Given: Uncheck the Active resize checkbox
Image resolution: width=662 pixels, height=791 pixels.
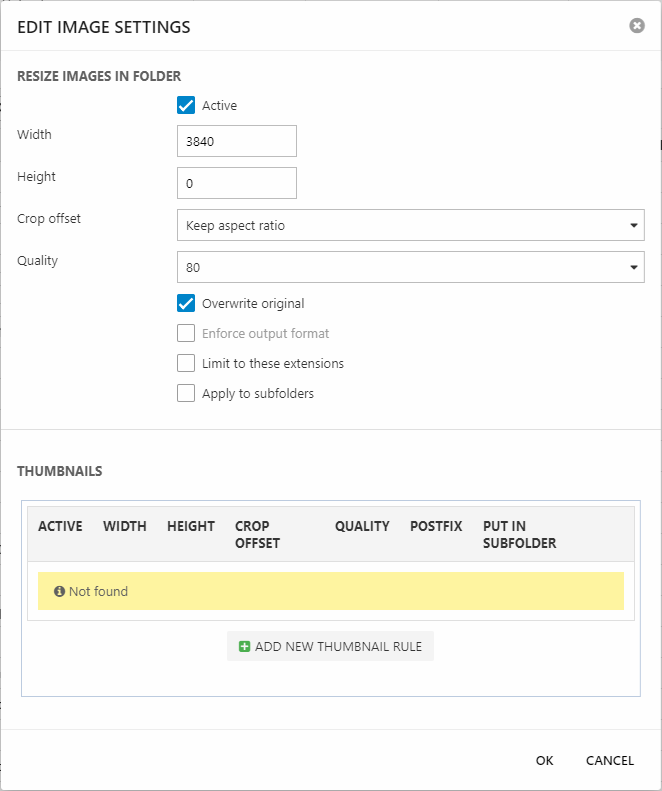Looking at the screenshot, I should pos(186,105).
